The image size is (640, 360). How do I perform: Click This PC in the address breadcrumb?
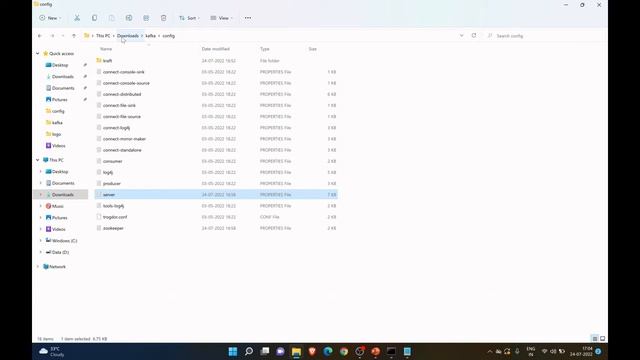click(x=103, y=36)
